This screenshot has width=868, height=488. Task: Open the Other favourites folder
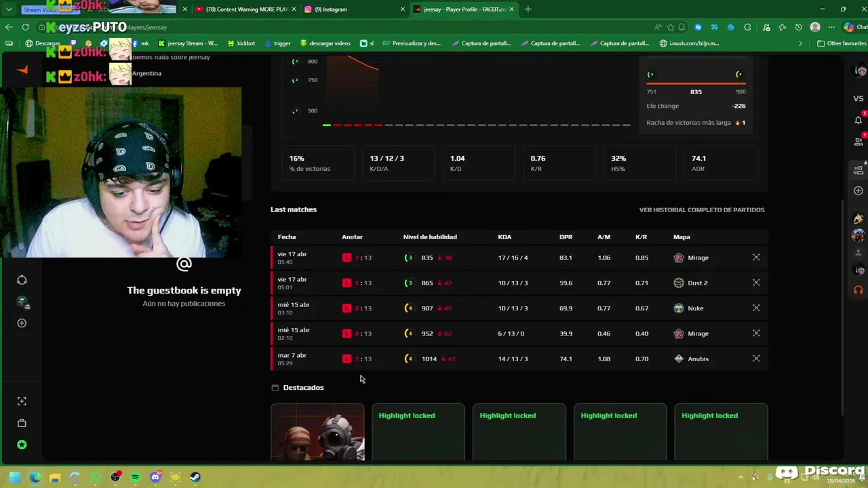[841, 43]
